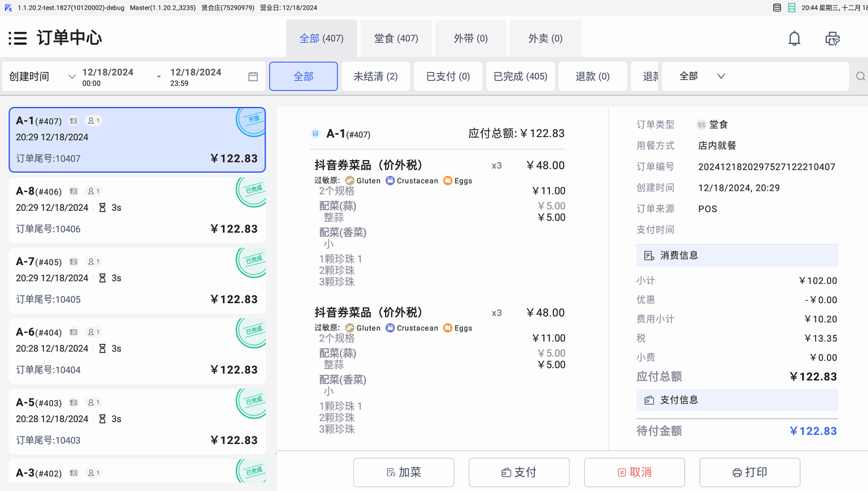Click Eggs allergen icon of second dish
This screenshot has width=868, height=491.
[x=448, y=328]
